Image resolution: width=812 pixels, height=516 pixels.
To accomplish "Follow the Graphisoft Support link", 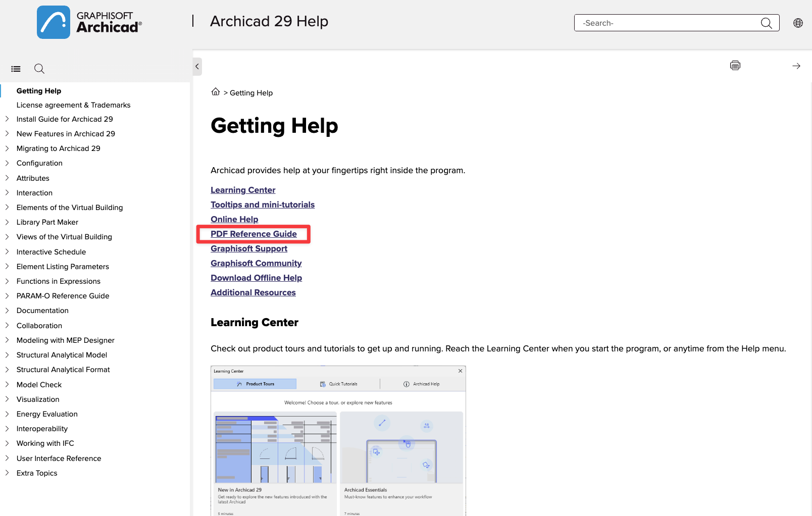I will point(249,248).
